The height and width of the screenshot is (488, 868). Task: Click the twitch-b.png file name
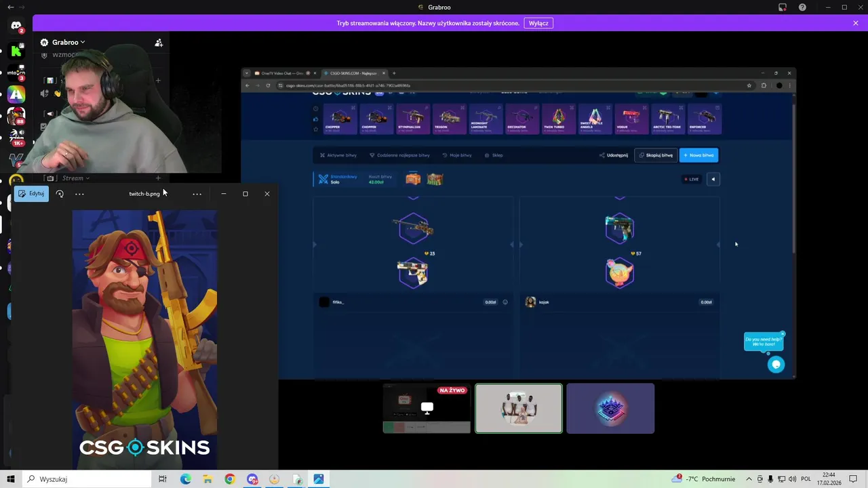click(x=144, y=194)
